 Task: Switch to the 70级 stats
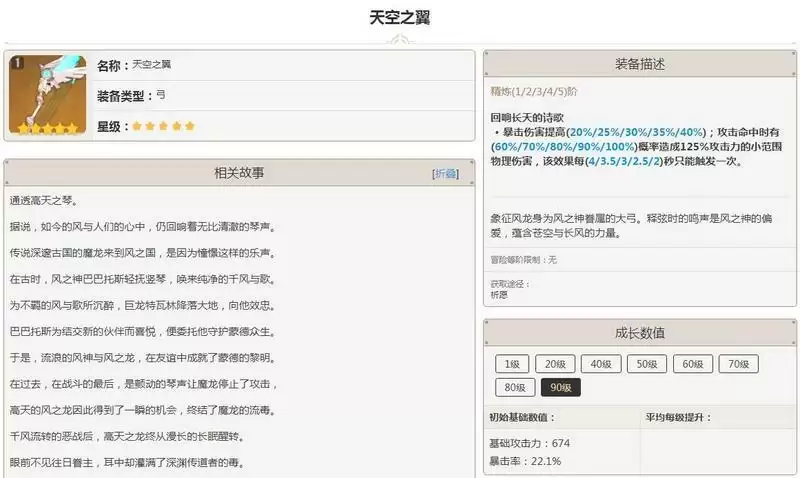[739, 364]
